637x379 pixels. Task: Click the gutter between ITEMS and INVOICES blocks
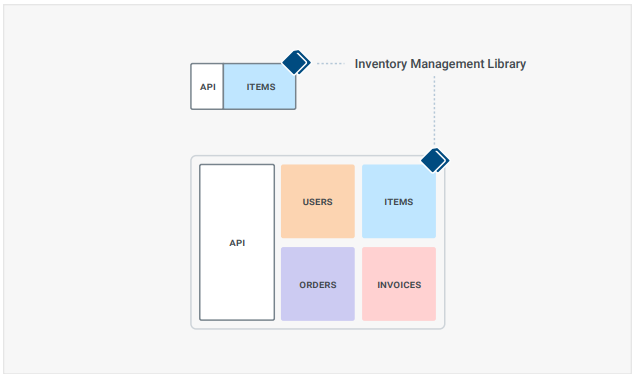(399, 243)
